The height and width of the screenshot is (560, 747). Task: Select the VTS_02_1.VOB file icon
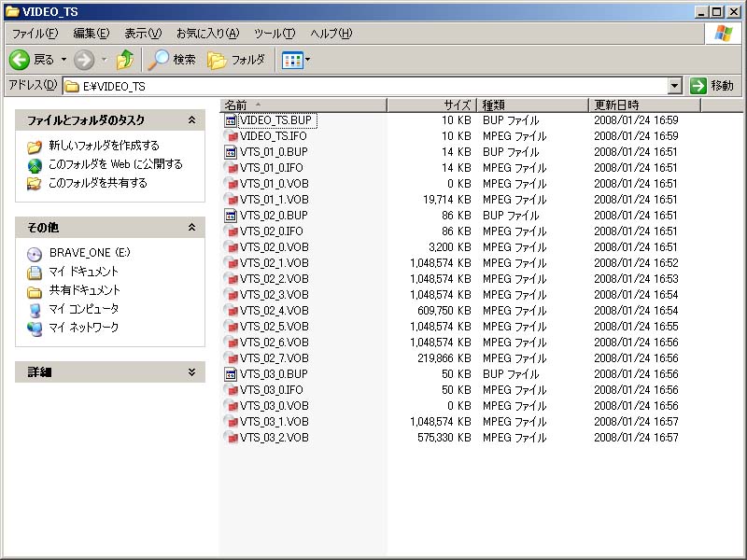[x=231, y=263]
